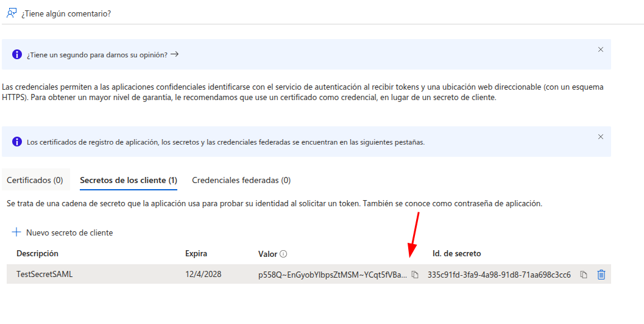644x324 pixels.
Task: Click the feedback person icon
Action: click(12, 13)
